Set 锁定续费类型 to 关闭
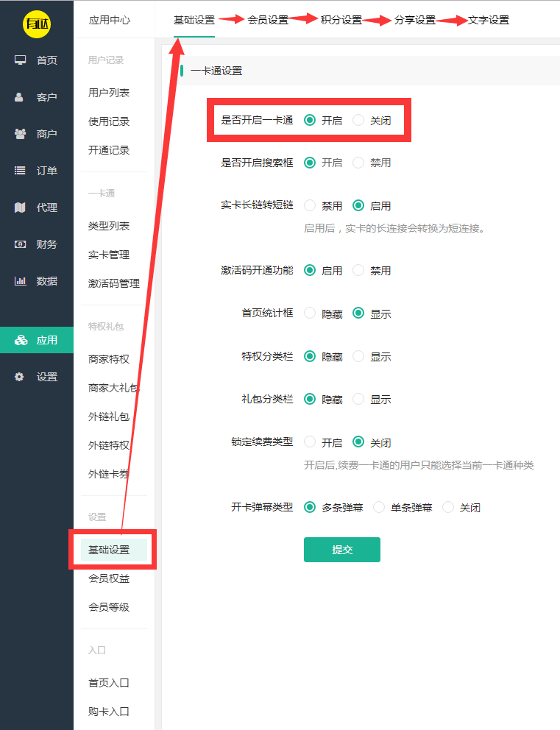Viewport: 560px width, 730px height. click(358, 442)
